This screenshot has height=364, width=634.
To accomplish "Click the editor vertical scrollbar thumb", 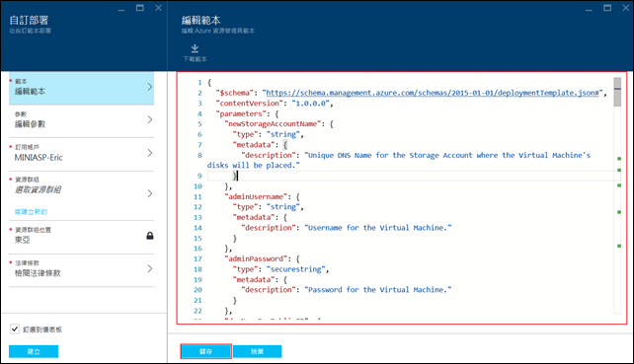I will click(x=617, y=92).
